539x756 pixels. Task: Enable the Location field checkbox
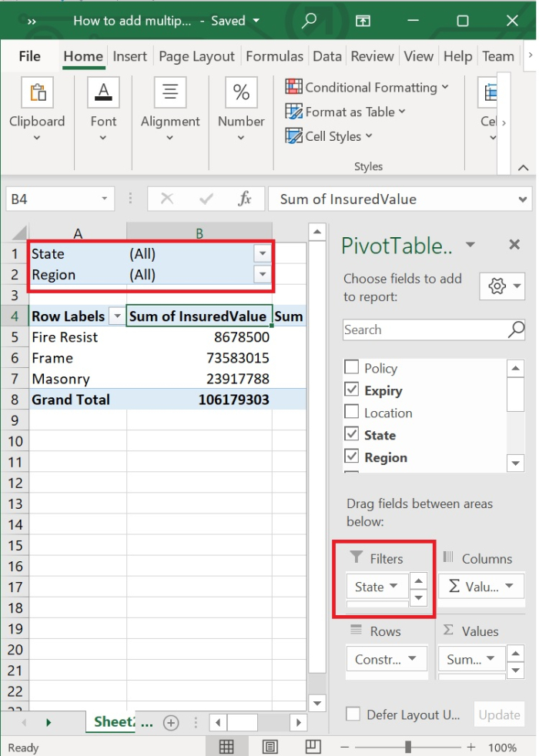pos(352,413)
